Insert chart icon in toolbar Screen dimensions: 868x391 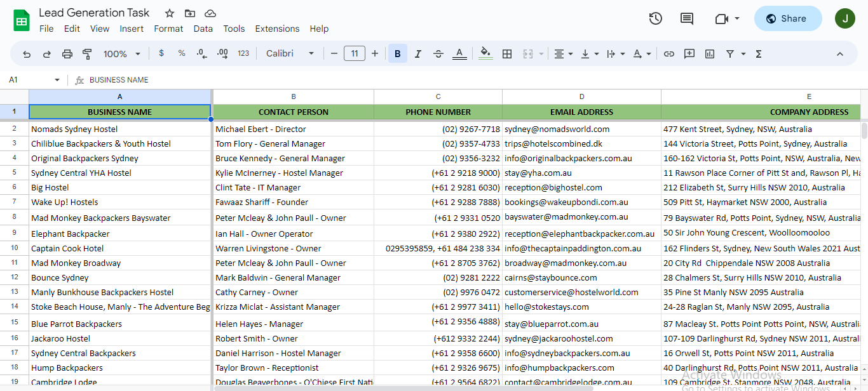coord(710,54)
